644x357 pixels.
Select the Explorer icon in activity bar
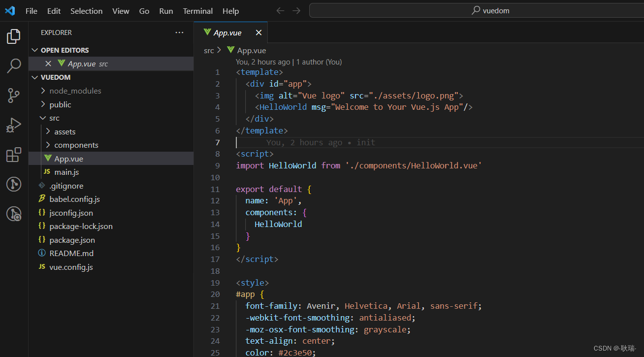tap(13, 36)
